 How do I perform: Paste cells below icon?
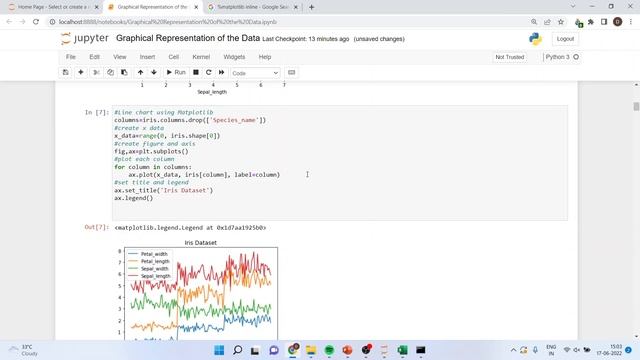(124, 73)
